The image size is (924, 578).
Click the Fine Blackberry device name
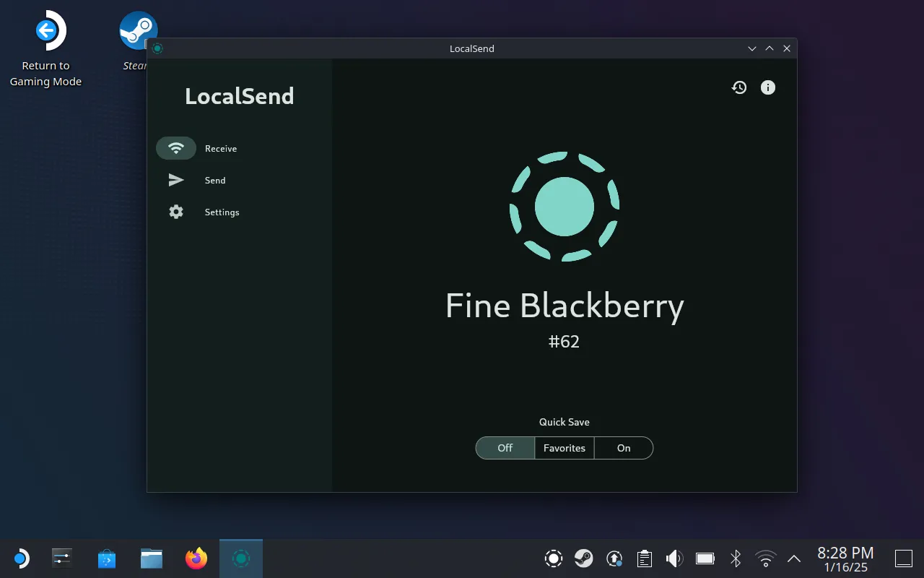(565, 306)
